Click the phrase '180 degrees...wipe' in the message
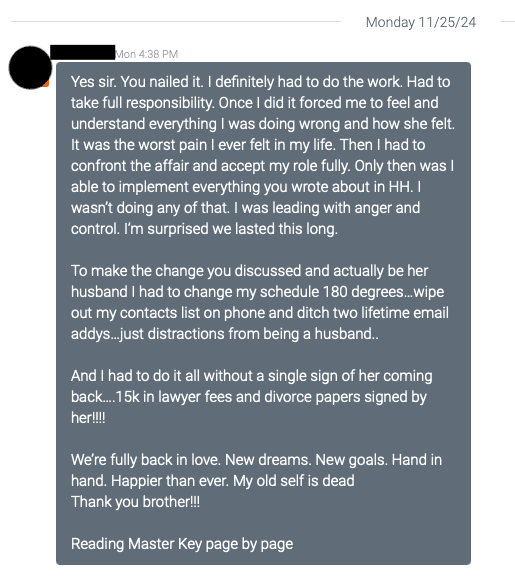 (383, 292)
